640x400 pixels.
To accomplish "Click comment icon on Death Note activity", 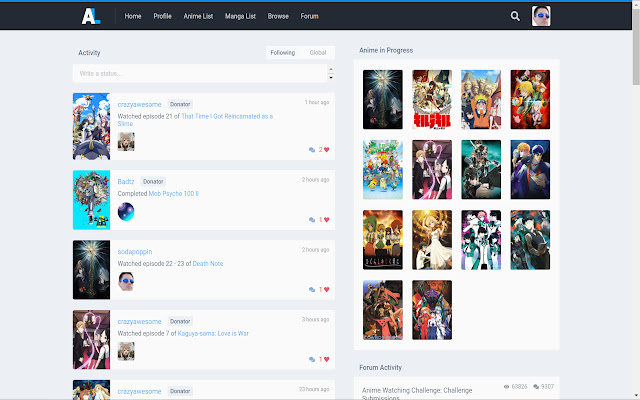I will pyautogui.click(x=312, y=289).
